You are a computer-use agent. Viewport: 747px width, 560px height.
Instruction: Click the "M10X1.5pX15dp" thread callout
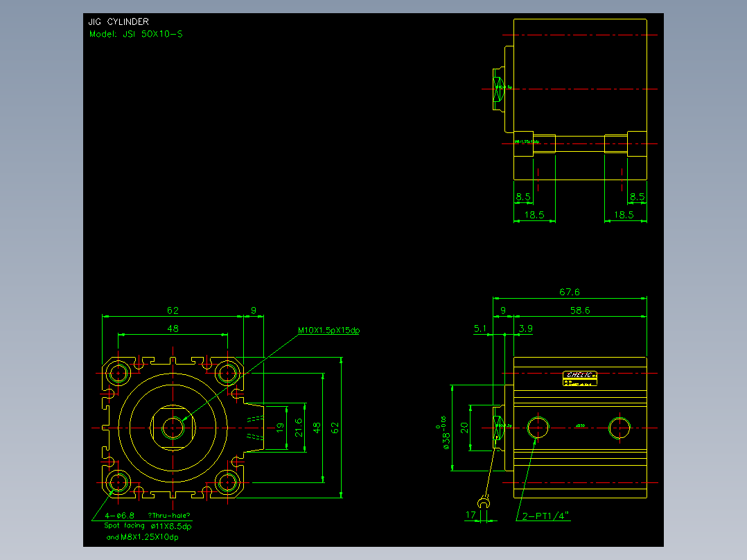click(x=328, y=331)
